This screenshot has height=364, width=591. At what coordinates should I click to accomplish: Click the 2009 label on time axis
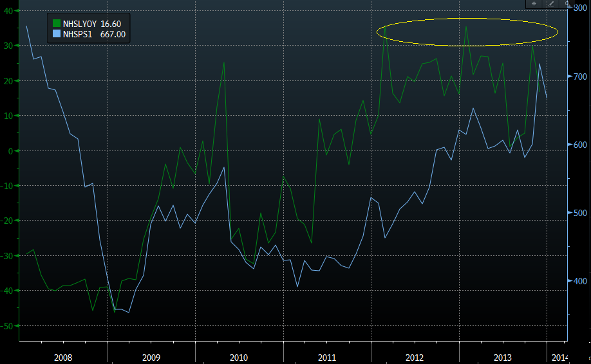(151, 357)
